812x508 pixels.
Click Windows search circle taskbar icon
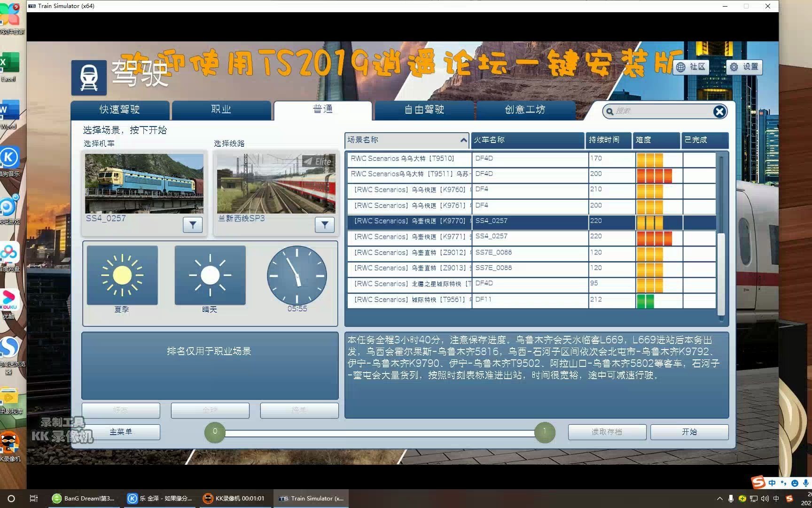pyautogui.click(x=11, y=499)
